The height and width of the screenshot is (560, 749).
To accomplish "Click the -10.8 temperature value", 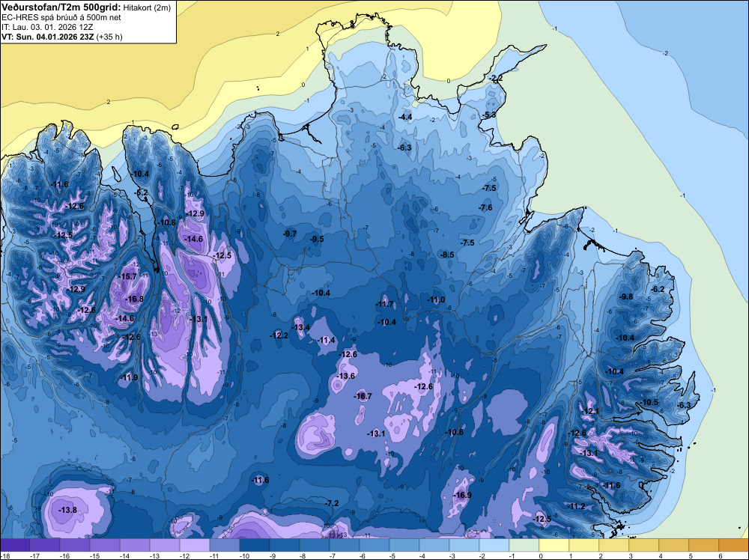I will click(167, 222).
